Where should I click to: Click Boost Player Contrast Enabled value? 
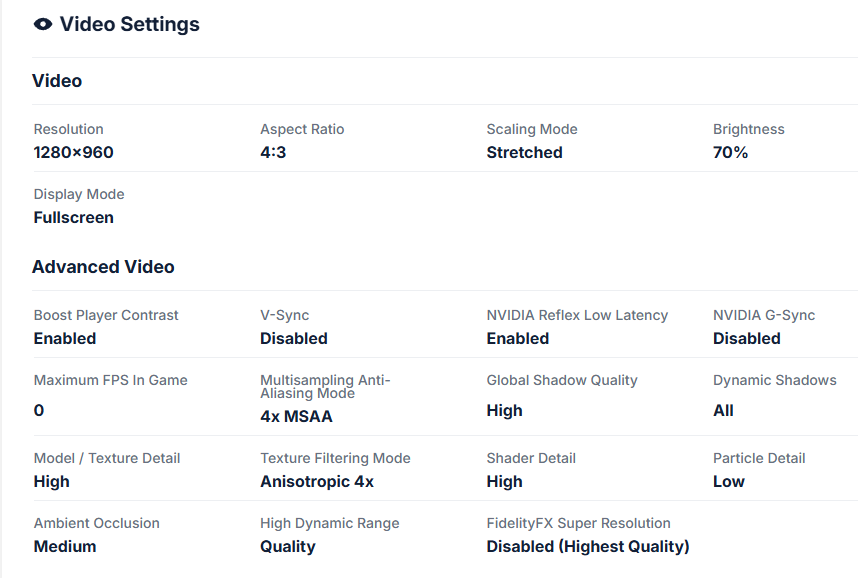coord(65,339)
